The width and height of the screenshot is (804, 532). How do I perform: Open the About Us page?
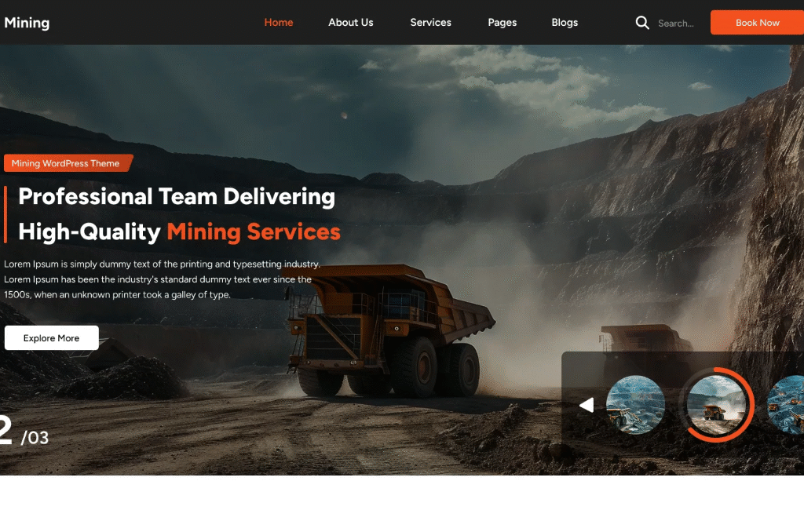coord(351,23)
